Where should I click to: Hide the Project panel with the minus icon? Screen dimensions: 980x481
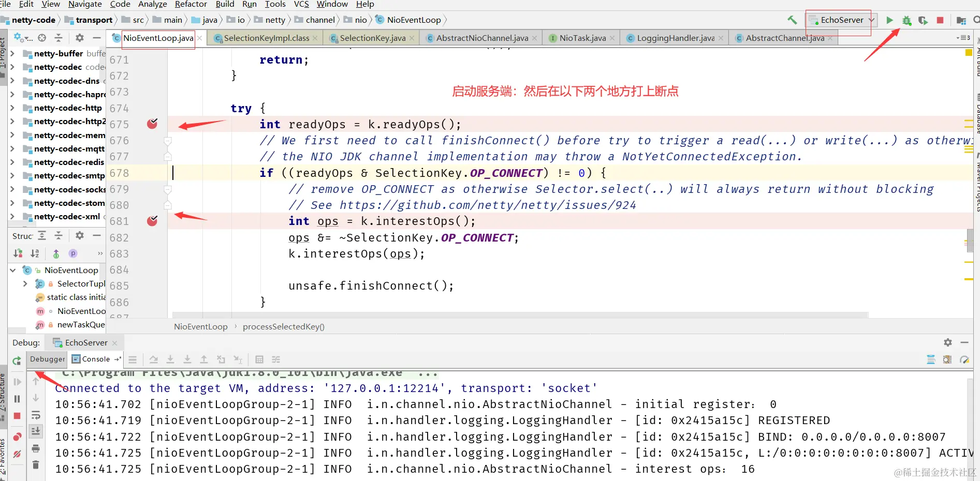(96, 38)
